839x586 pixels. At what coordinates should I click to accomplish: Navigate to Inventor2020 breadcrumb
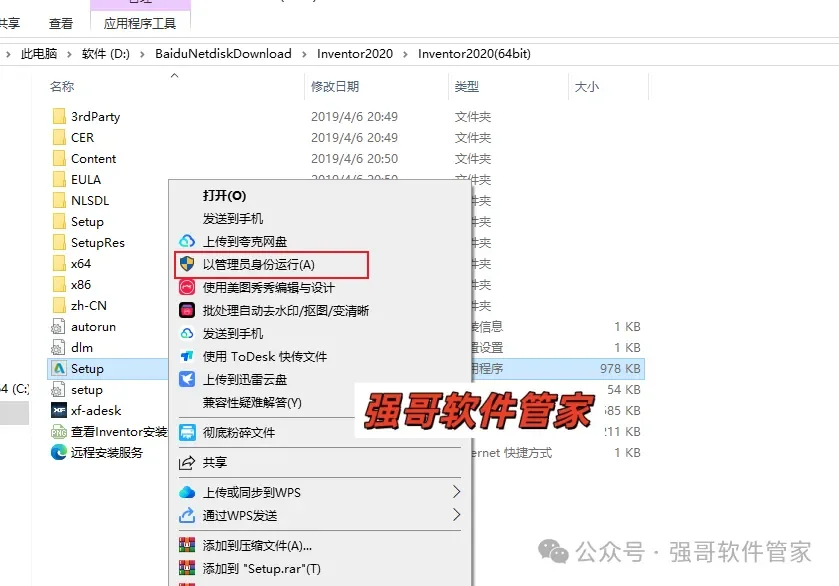click(355, 54)
